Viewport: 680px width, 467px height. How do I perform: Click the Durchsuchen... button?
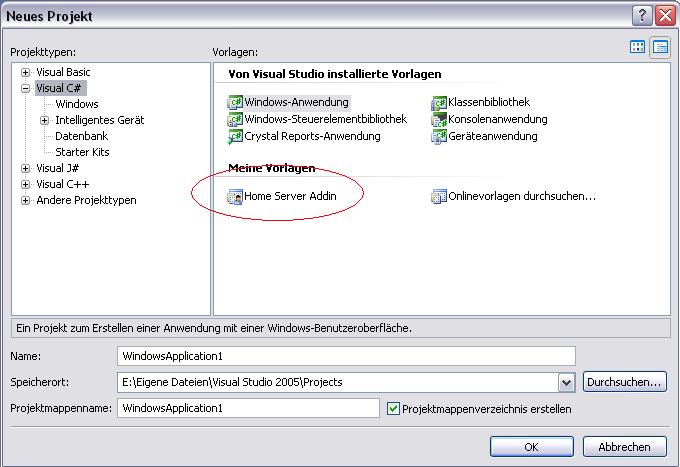click(624, 381)
